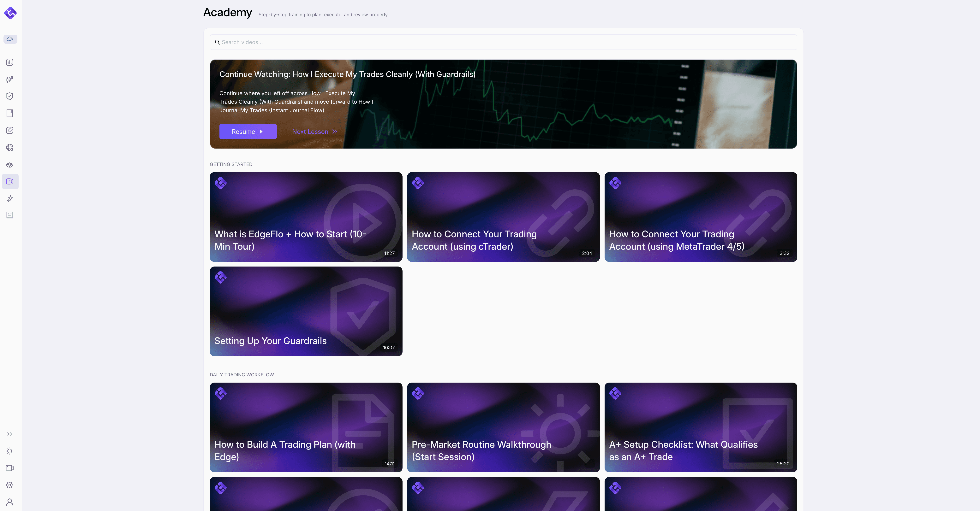
Task: Open the lotus flower sidebar icon
Action: click(10, 165)
